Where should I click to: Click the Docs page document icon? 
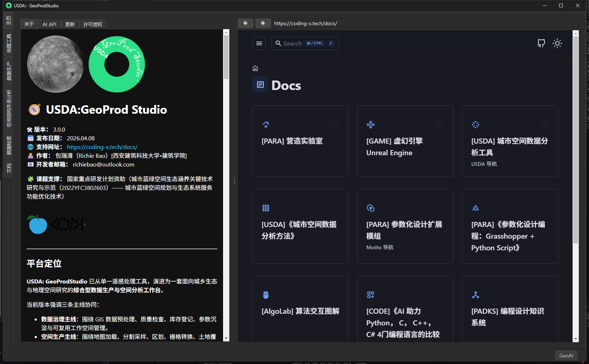click(260, 85)
